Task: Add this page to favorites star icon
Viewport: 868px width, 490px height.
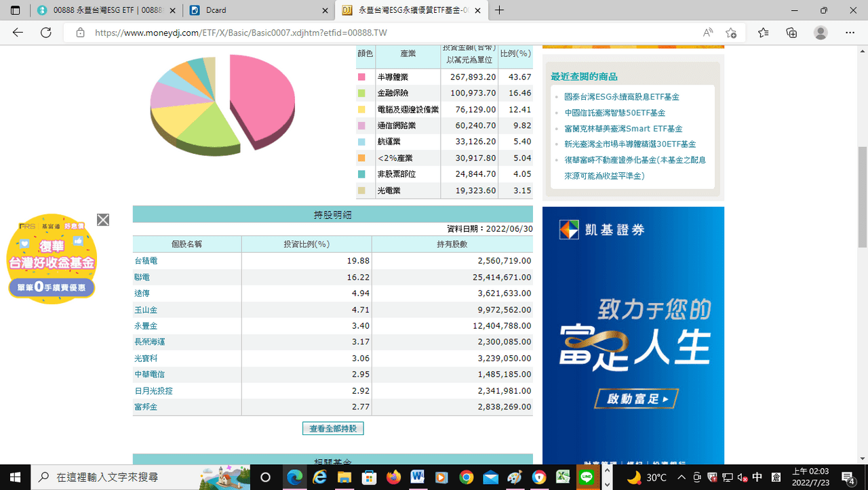Action: click(x=731, y=33)
